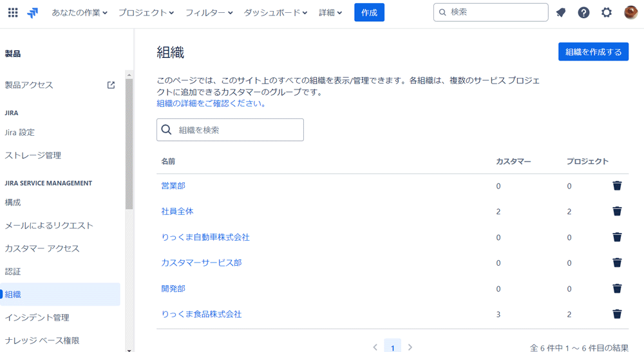The image size is (644, 352).
Task: Expand the ダッシュボード dropdown menu
Action: [x=275, y=13]
